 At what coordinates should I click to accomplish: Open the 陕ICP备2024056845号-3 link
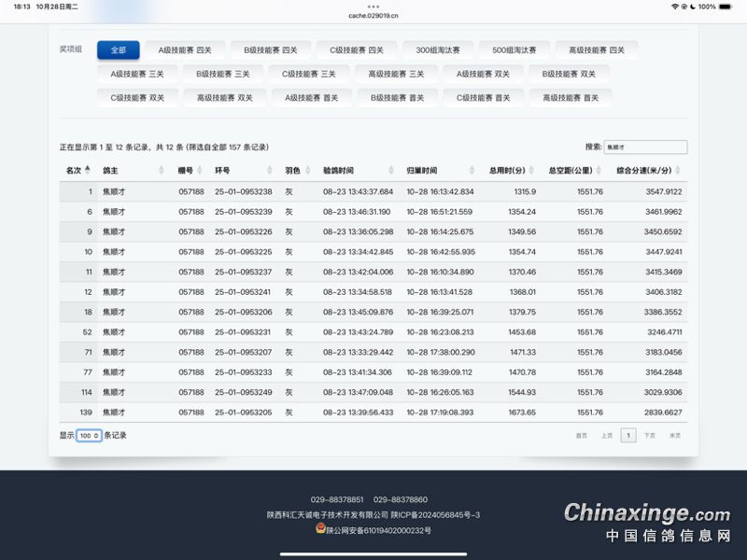coord(435,514)
